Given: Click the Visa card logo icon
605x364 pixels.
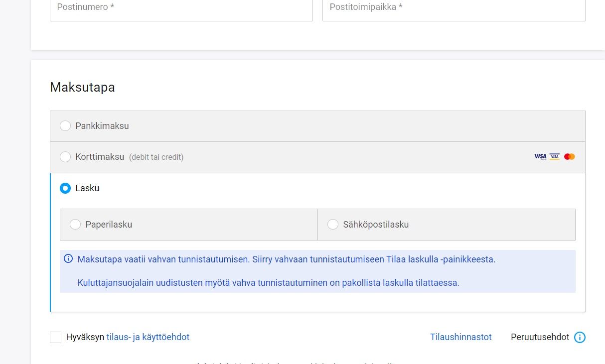Looking at the screenshot, I should click(539, 156).
